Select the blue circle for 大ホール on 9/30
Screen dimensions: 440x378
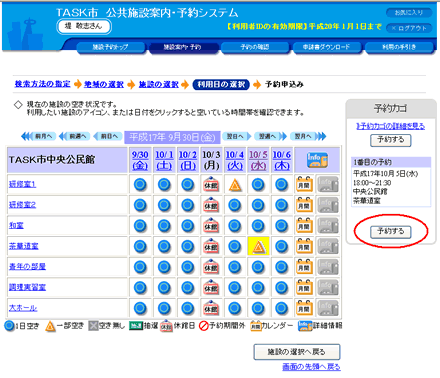(x=140, y=308)
